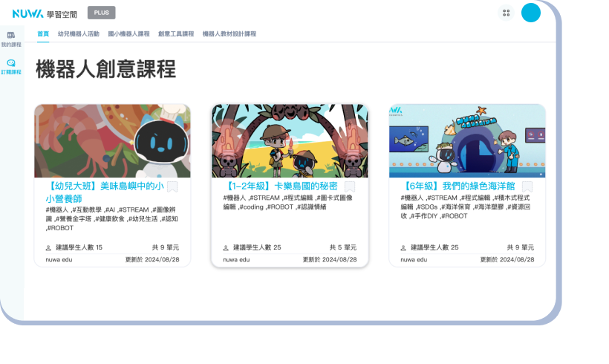This screenshot has height=364, width=609.
Task: Open the 【6年級】我們的綠色海洋館 title link
Action: [458, 186]
